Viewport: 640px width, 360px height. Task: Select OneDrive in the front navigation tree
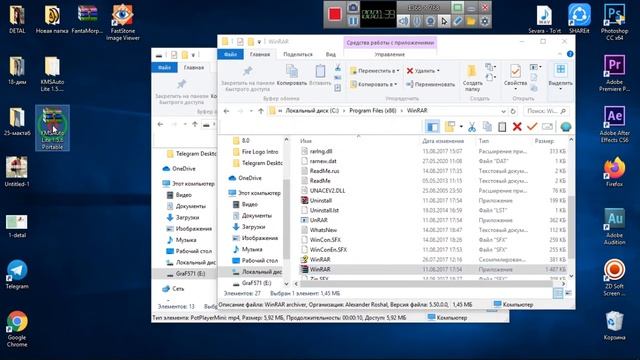(250, 178)
